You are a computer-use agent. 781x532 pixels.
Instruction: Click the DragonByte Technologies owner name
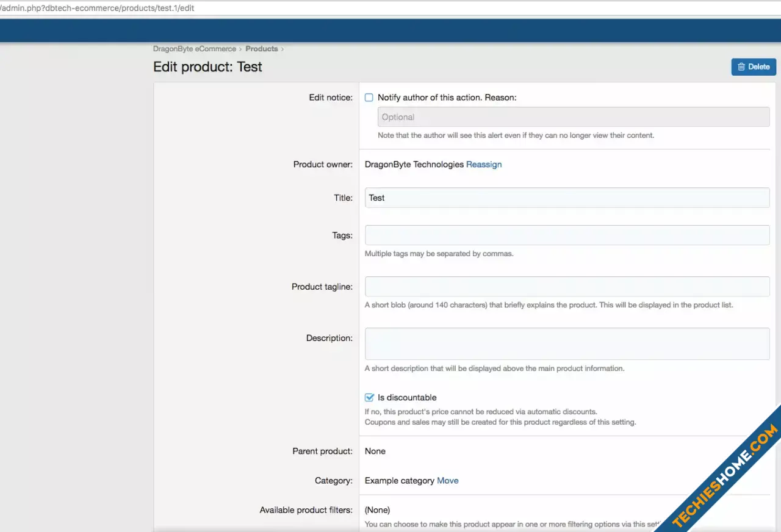click(x=414, y=165)
